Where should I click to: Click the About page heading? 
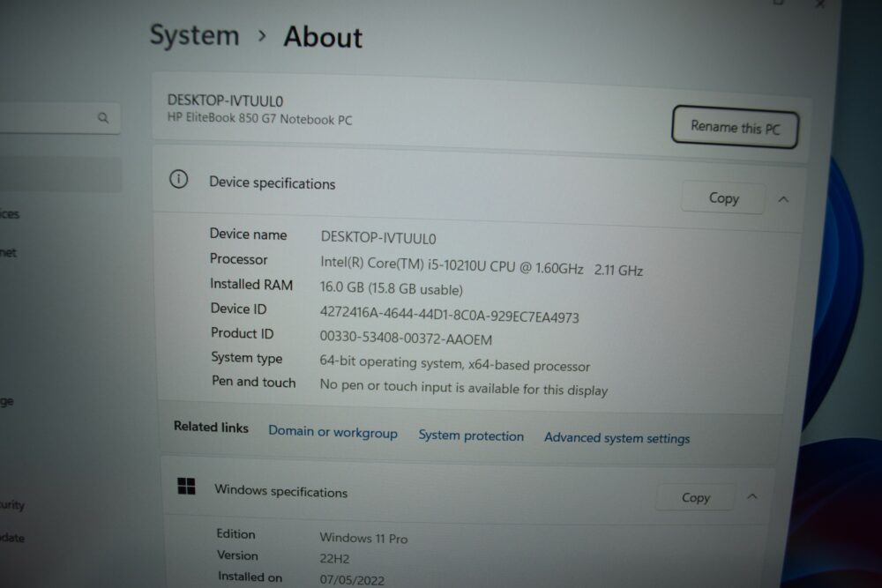(323, 37)
